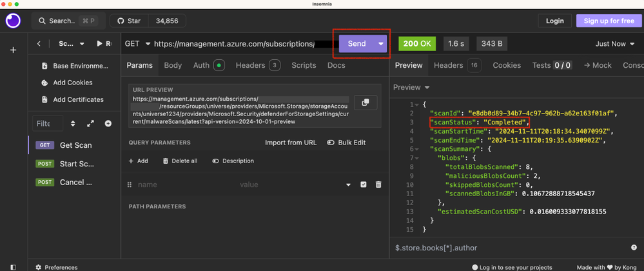The height and width of the screenshot is (271, 644).
Task: Click the plus icon in left rail
Action: [13, 50]
